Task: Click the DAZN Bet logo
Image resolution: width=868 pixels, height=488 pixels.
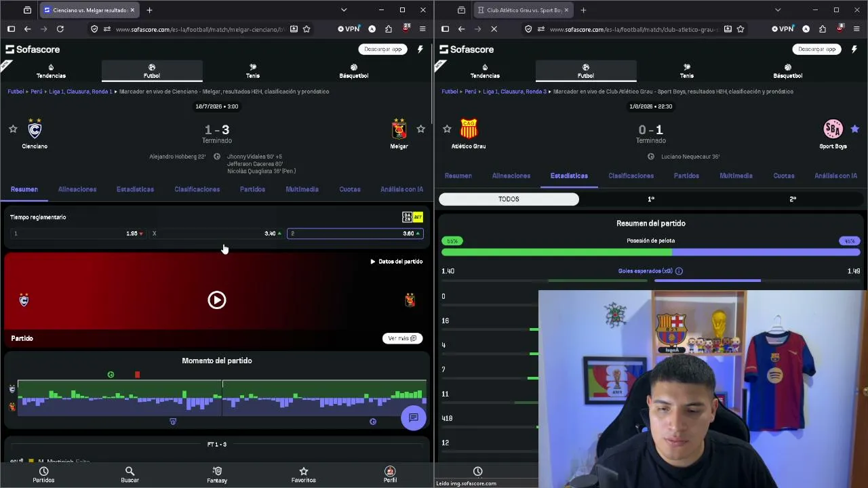Action: (412, 217)
